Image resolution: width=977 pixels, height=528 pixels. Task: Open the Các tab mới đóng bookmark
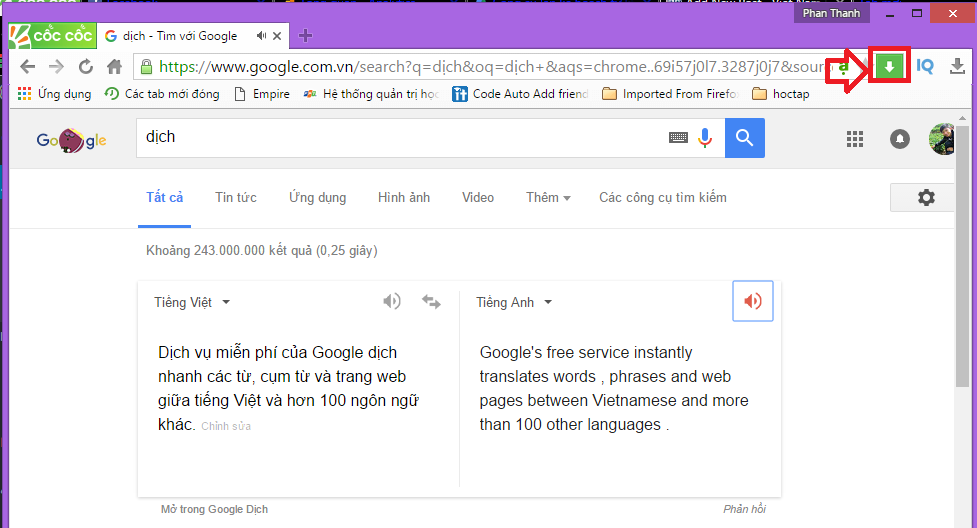(x=162, y=94)
